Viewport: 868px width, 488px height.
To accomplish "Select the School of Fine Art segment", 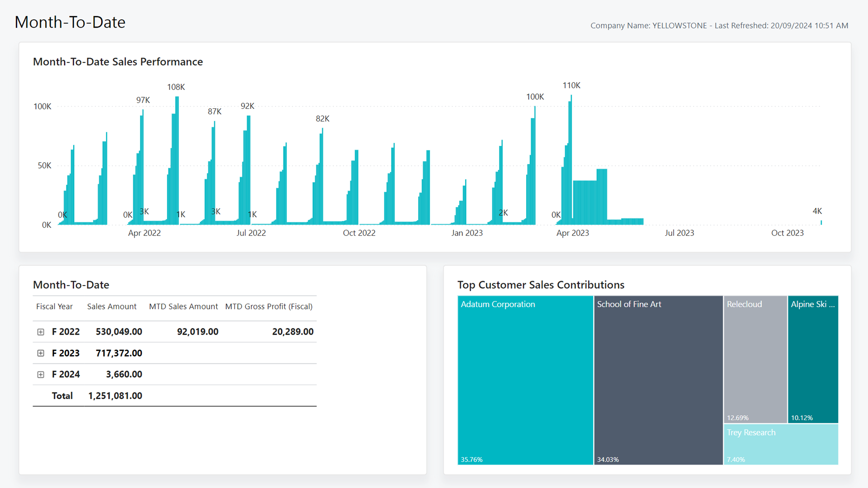I will [x=658, y=380].
